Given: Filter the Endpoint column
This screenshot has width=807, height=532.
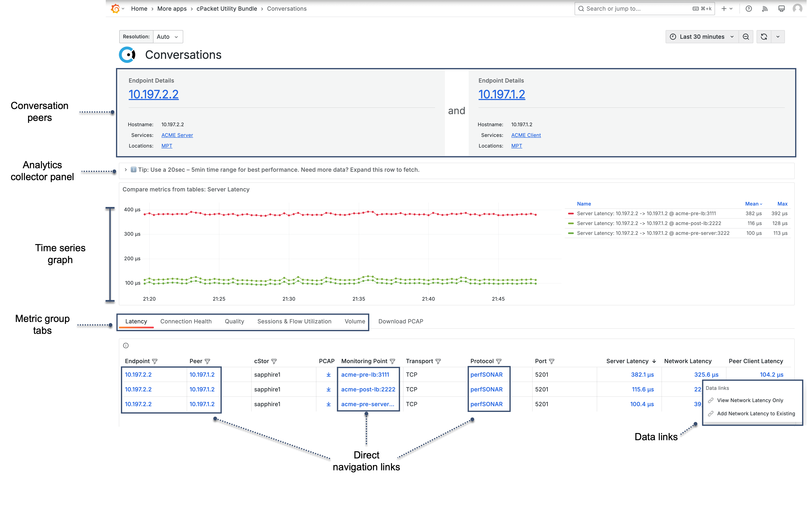Looking at the screenshot, I should (x=155, y=361).
